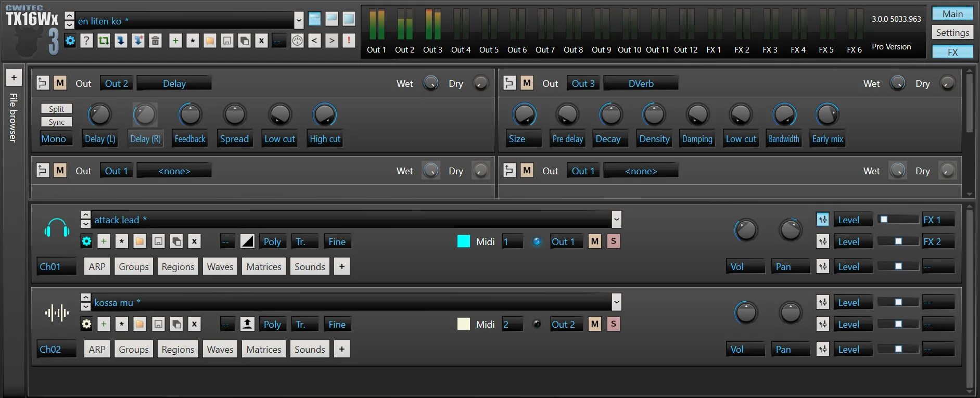Click Poly button on kossa mu slot
This screenshot has width=980, height=398.
point(272,324)
